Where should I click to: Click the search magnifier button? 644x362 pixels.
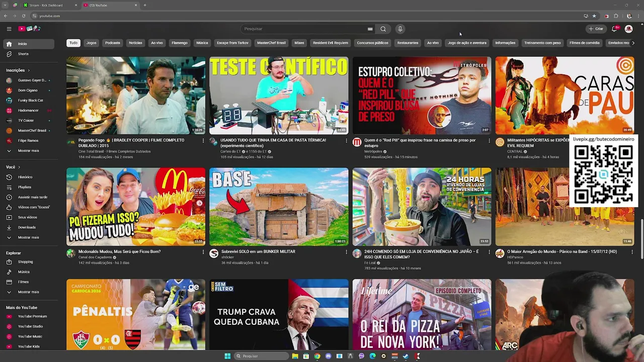383,29
